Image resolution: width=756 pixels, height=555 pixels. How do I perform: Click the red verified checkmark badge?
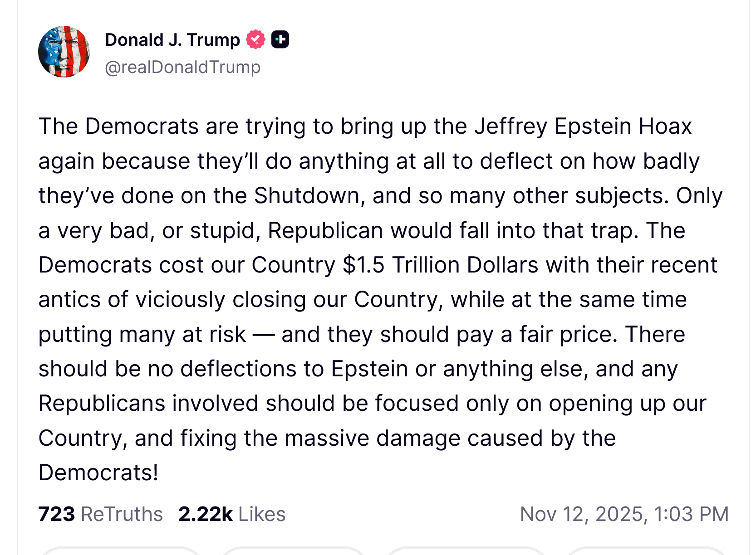coord(255,39)
